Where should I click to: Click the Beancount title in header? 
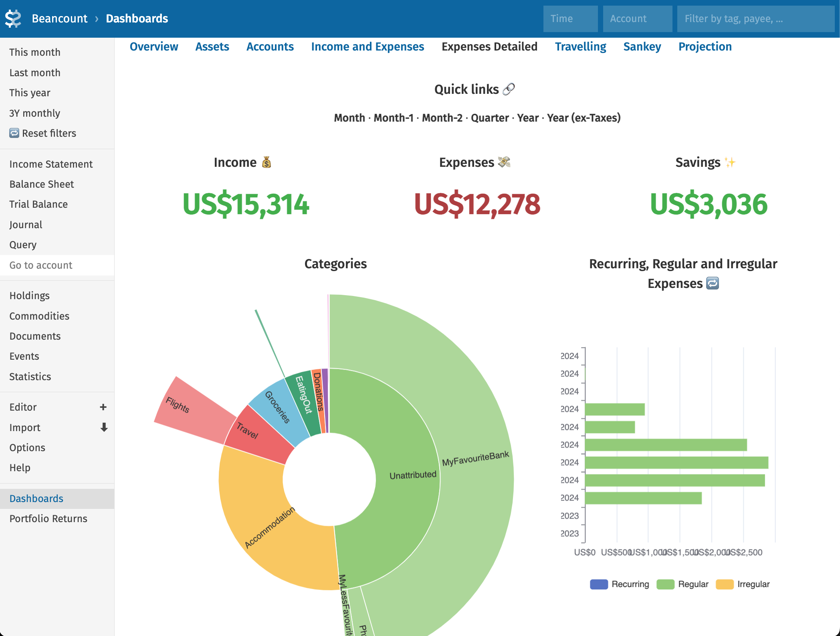(x=59, y=18)
